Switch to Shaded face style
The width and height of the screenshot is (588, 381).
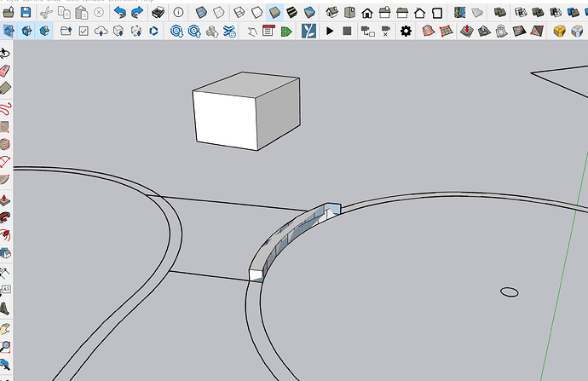[274, 13]
